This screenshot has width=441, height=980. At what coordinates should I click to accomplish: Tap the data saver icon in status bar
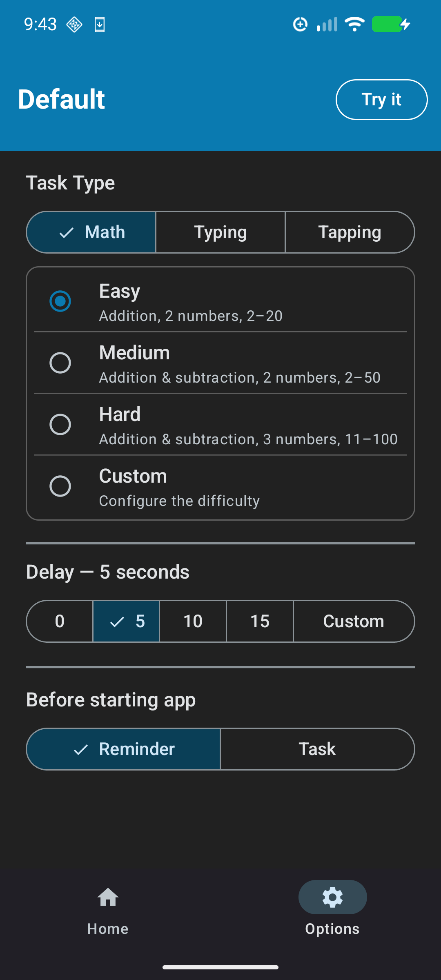click(x=300, y=24)
